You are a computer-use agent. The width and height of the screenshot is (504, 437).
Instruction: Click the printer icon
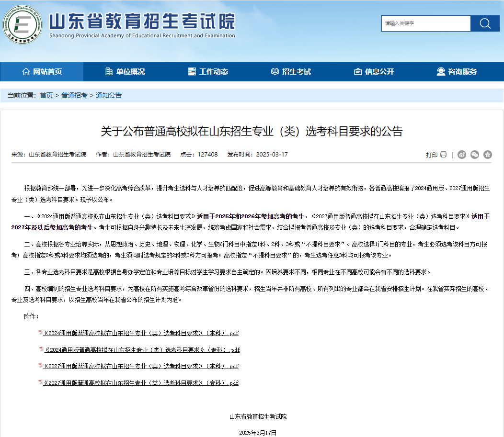[444, 155]
